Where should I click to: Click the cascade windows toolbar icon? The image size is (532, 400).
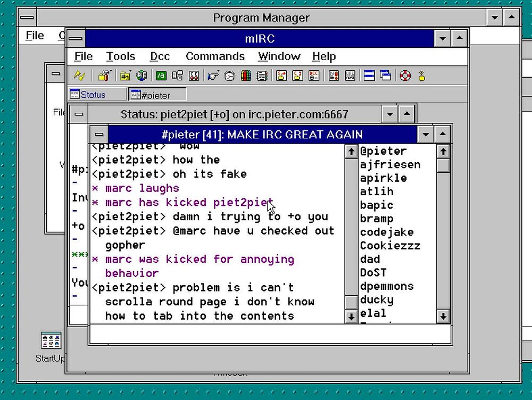coord(385,76)
